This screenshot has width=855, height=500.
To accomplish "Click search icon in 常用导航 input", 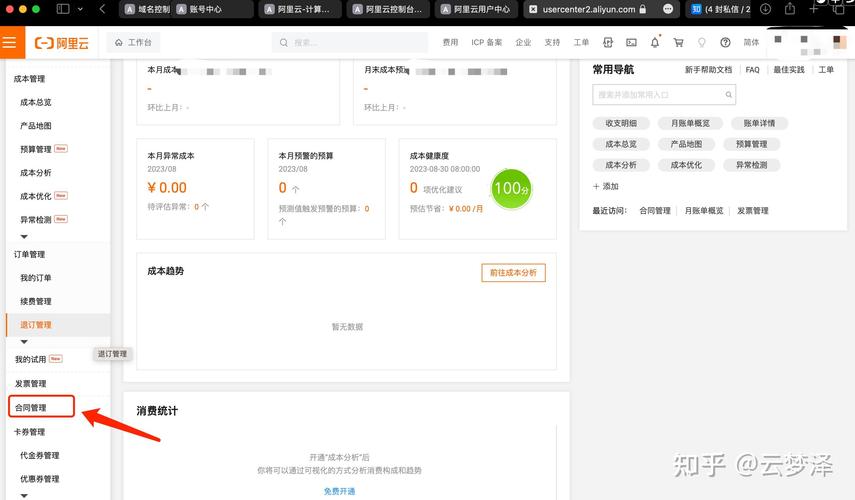I will click(728, 95).
